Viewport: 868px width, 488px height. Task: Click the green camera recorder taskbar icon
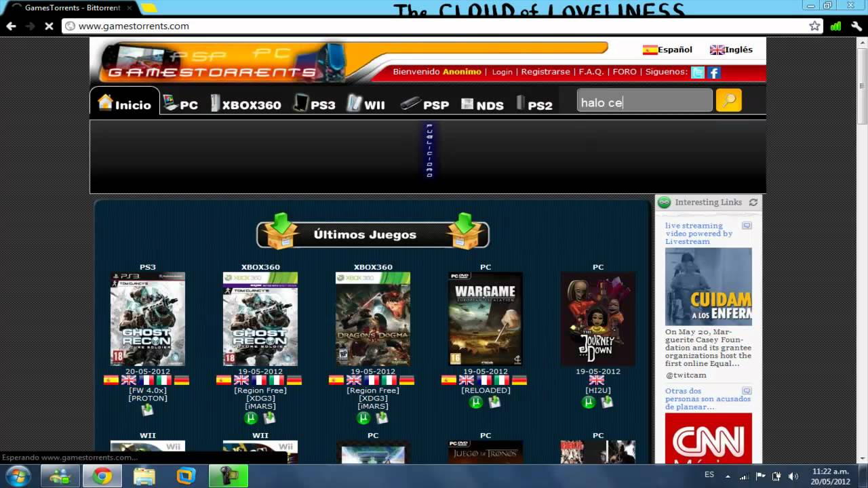(x=229, y=476)
